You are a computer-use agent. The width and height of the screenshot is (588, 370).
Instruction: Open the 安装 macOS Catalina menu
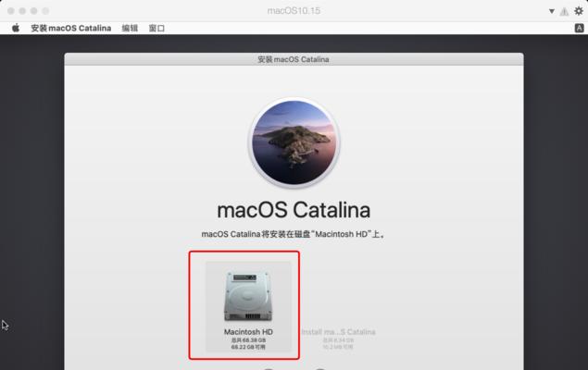71,28
